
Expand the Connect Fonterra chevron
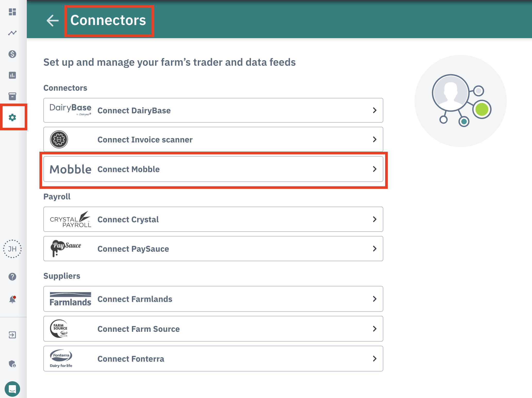(x=375, y=359)
